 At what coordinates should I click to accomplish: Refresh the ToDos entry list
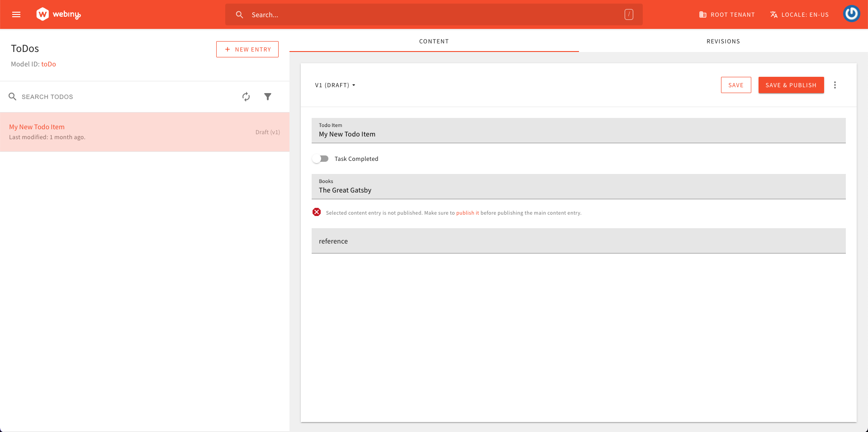(246, 97)
